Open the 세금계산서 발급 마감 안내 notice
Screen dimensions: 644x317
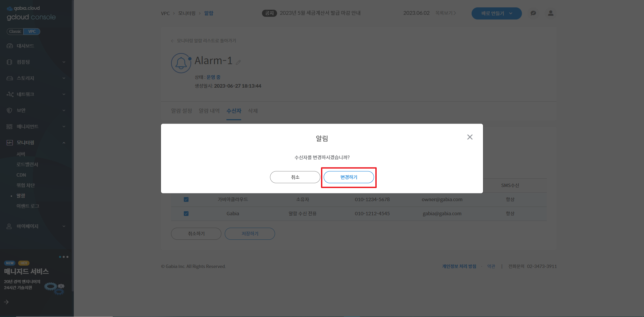pos(320,13)
